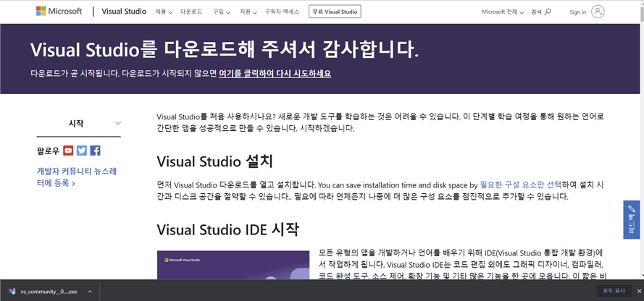Click the vs_community exe download item
This screenshot has height=301, width=644.
(x=50, y=291)
